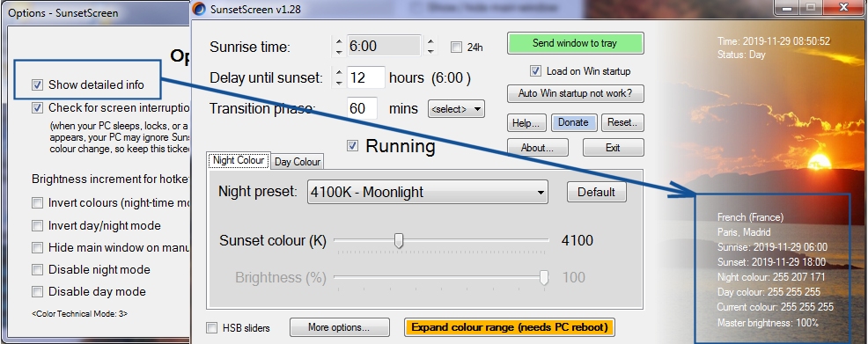
Task: Click the Sunset colour slider handle
Action: pos(398,240)
